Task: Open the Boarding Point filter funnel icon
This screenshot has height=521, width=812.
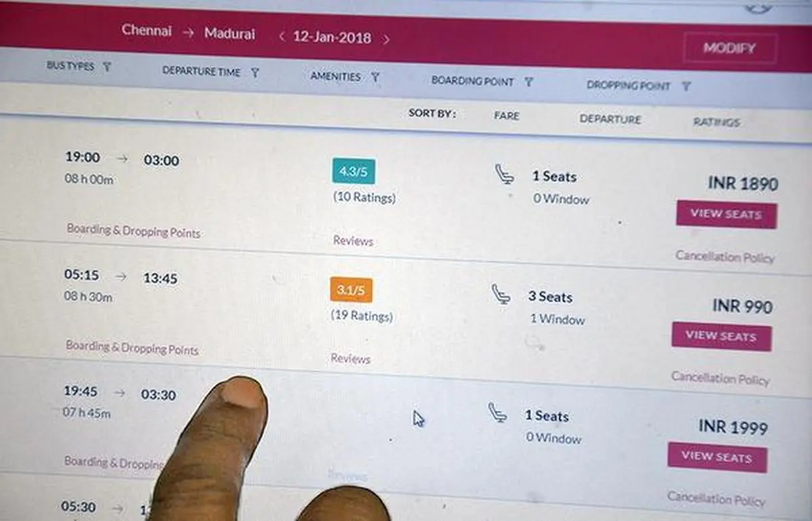Action: pos(528,83)
